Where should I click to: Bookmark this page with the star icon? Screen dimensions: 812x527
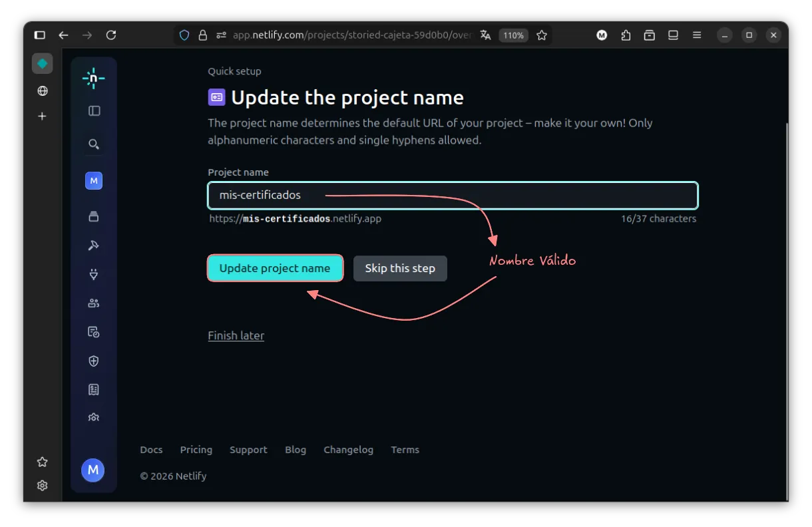coord(542,35)
